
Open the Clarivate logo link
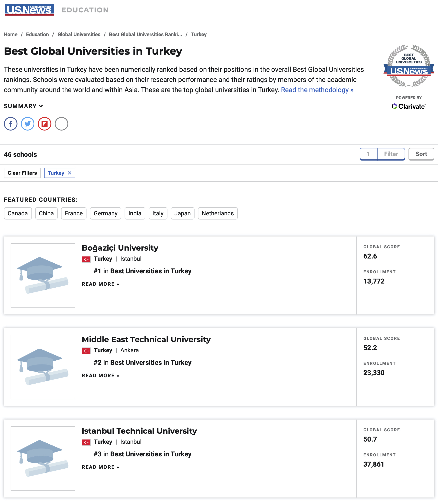pos(409,106)
